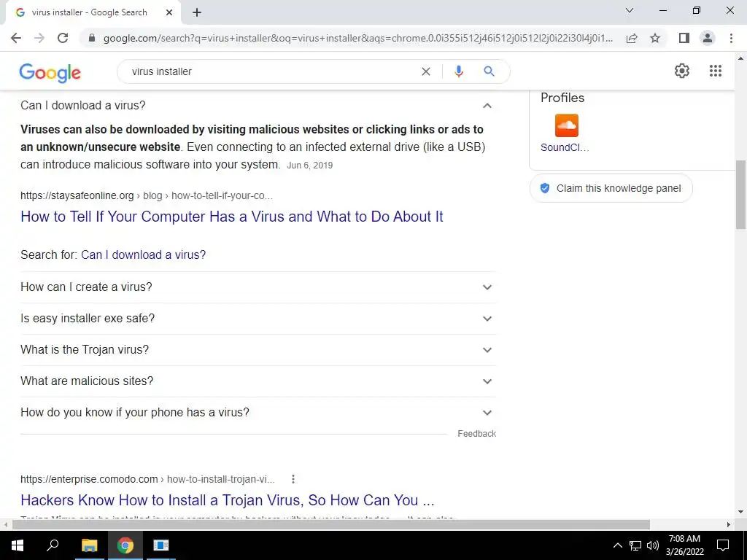The width and height of the screenshot is (747, 560).
Task: Go back to the previous page
Action: point(16,38)
